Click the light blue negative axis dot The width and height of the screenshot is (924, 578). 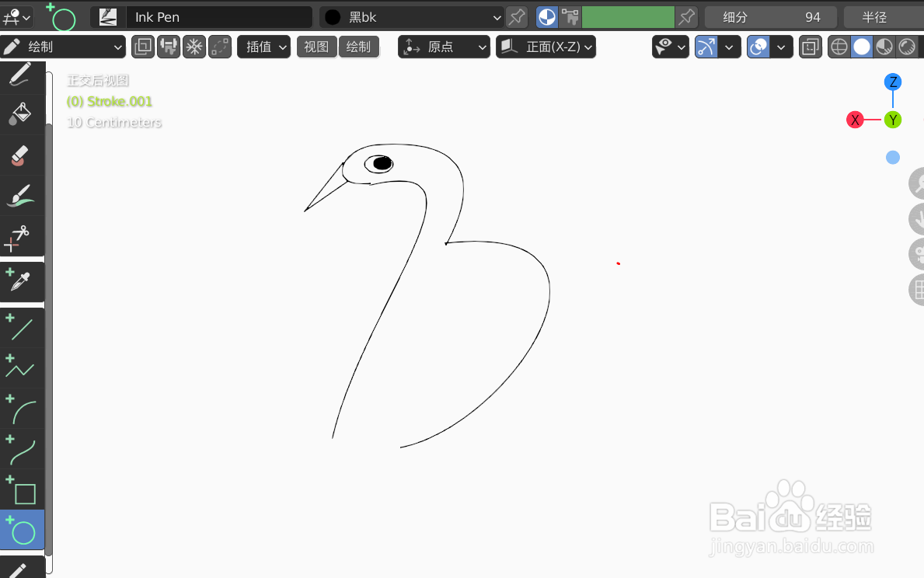(x=893, y=157)
